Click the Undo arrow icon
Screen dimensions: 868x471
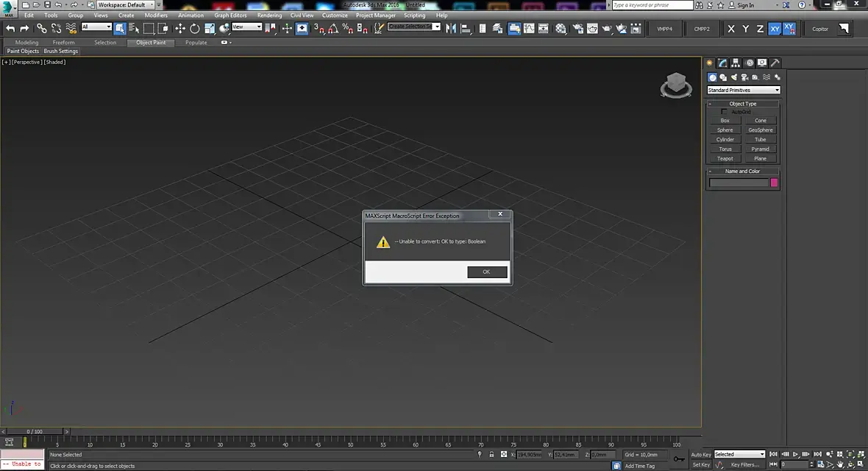10,29
